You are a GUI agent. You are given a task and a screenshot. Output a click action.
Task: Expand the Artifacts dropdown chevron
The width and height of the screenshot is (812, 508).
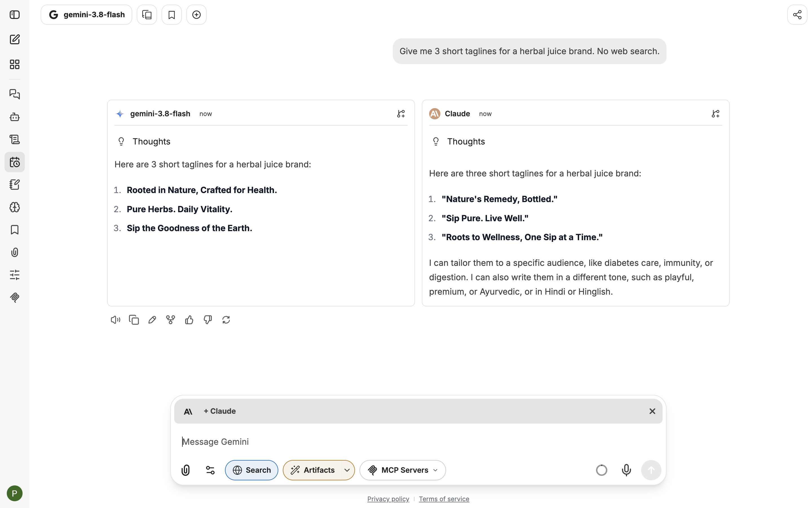coord(348,470)
